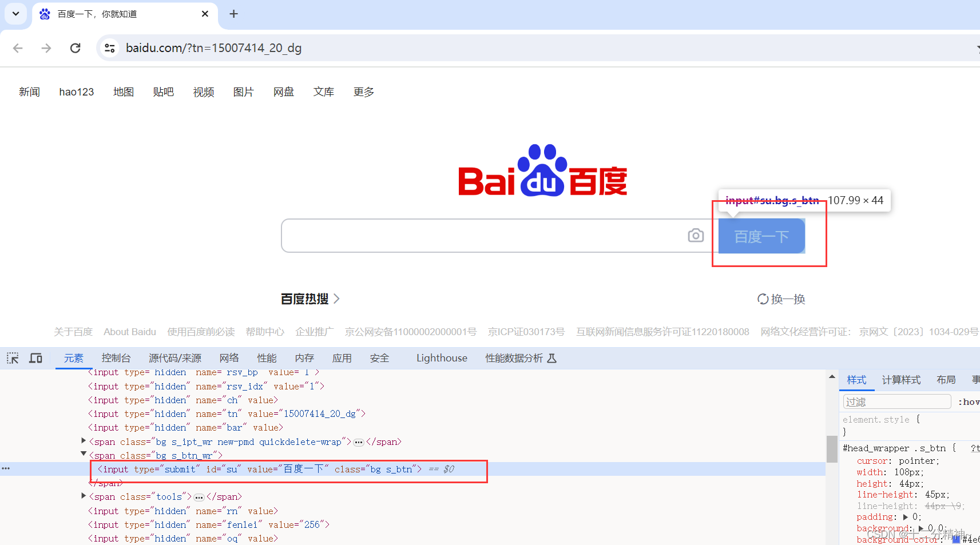Open image search via camera icon

click(696, 235)
